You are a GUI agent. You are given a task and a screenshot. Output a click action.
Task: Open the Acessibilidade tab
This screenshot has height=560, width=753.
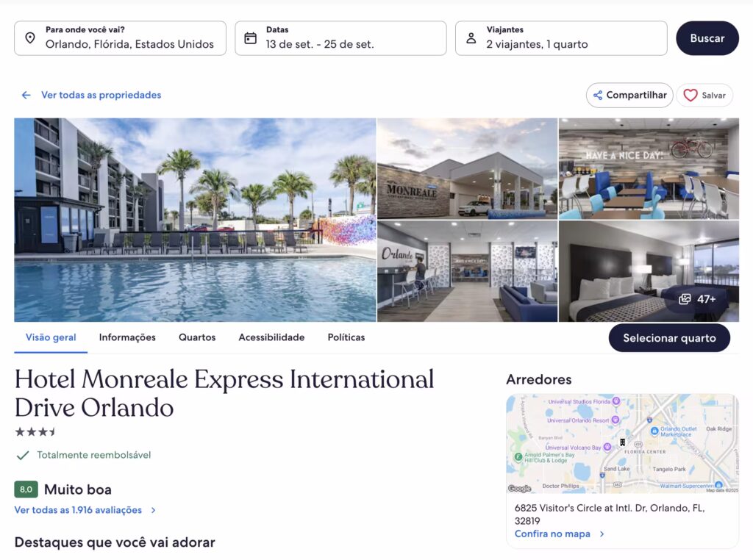coord(271,337)
